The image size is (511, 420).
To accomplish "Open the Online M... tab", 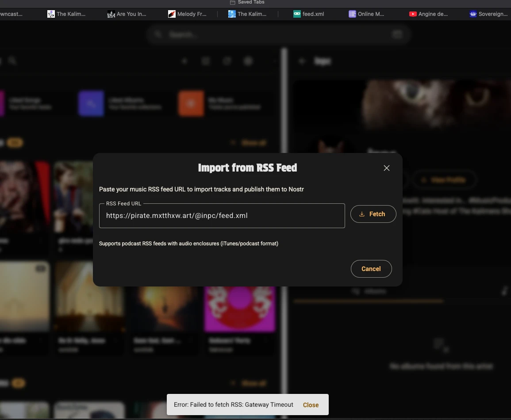I will 366,14.
